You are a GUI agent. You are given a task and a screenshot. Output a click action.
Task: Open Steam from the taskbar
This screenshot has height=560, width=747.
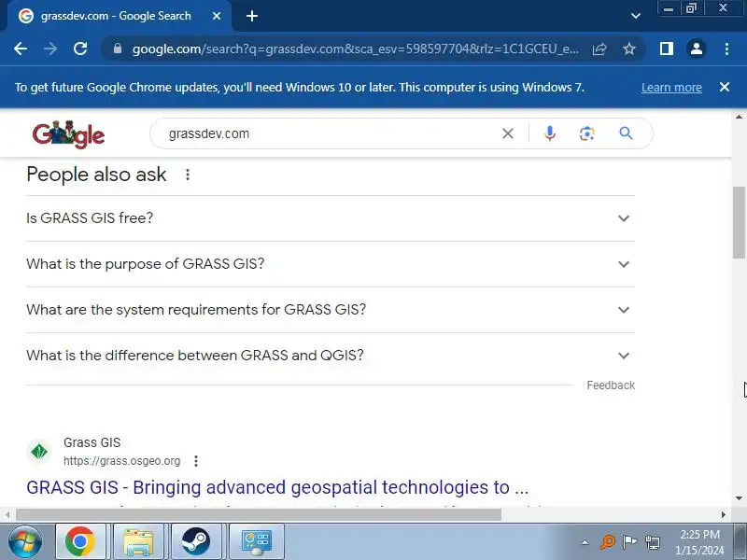coord(196,541)
